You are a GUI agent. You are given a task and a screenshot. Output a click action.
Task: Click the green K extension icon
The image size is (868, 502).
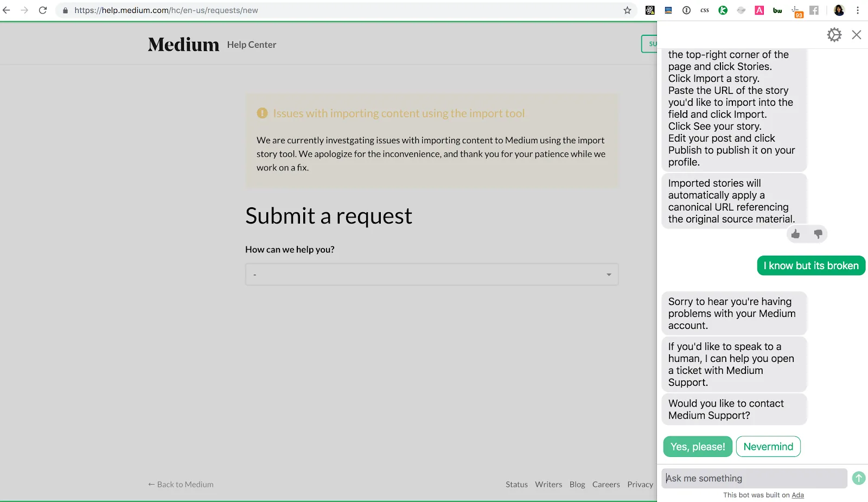[x=723, y=10]
